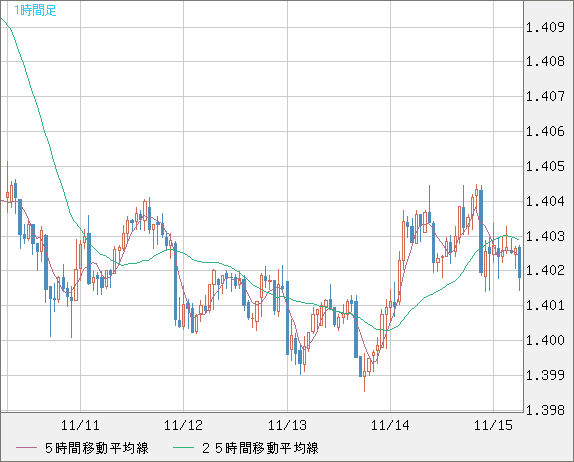
Task: Click the pink 5-hour average legend line
Action: pyautogui.click(x=26, y=448)
